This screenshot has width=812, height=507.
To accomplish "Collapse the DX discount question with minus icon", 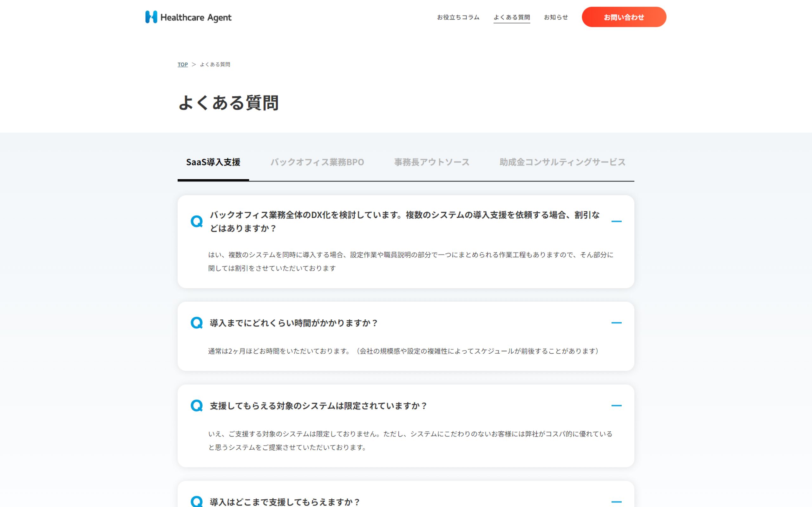I will tap(616, 221).
